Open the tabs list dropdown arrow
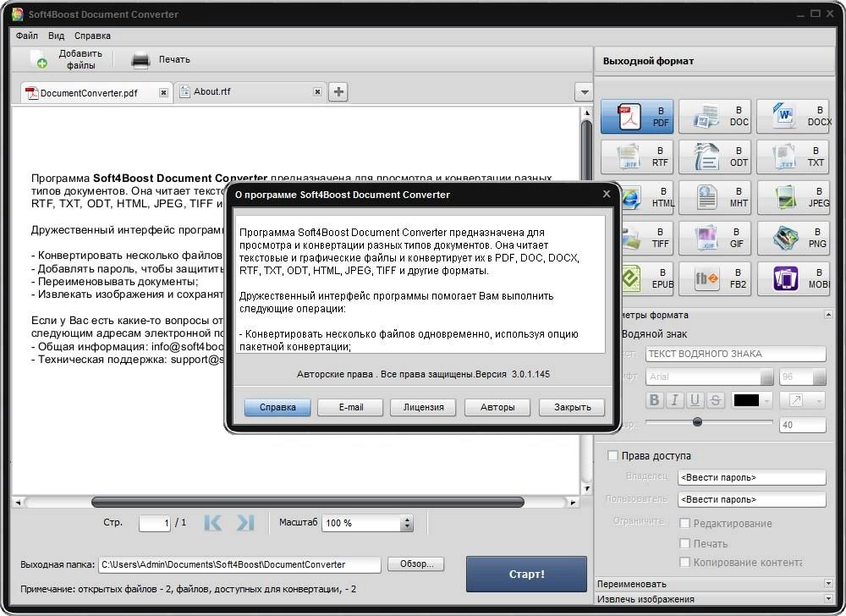 [584, 92]
